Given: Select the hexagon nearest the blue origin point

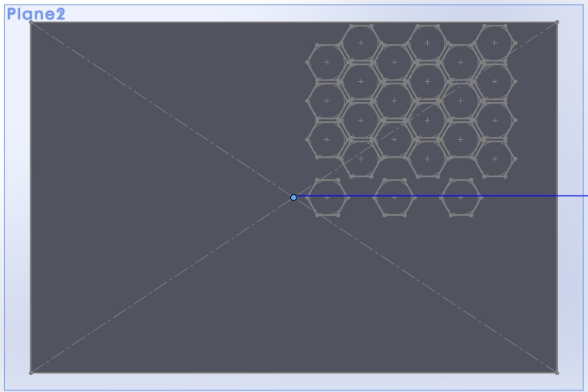Looking at the screenshot, I should coord(327,197).
